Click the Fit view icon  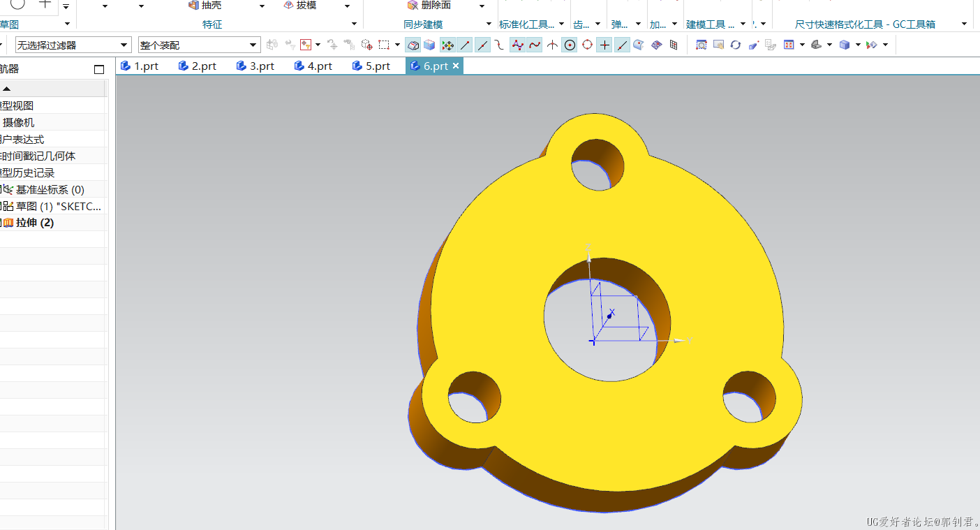pyautogui.click(x=789, y=45)
